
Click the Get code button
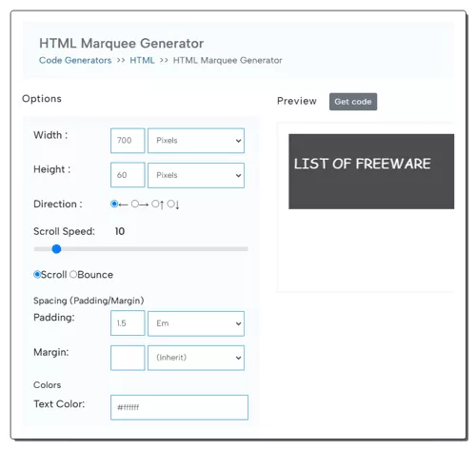353,102
